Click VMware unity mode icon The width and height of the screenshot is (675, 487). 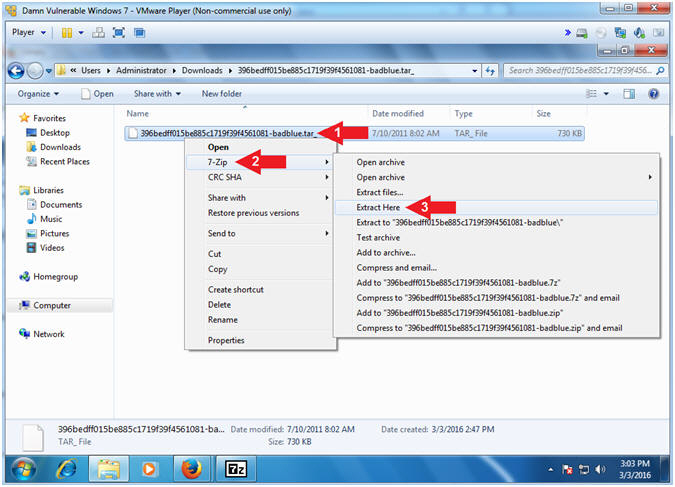[x=139, y=33]
